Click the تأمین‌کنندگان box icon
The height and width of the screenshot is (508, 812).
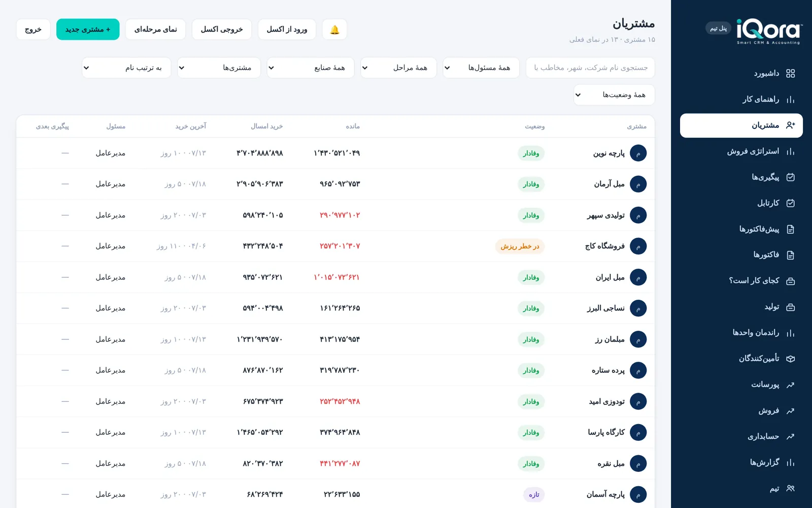point(790,359)
